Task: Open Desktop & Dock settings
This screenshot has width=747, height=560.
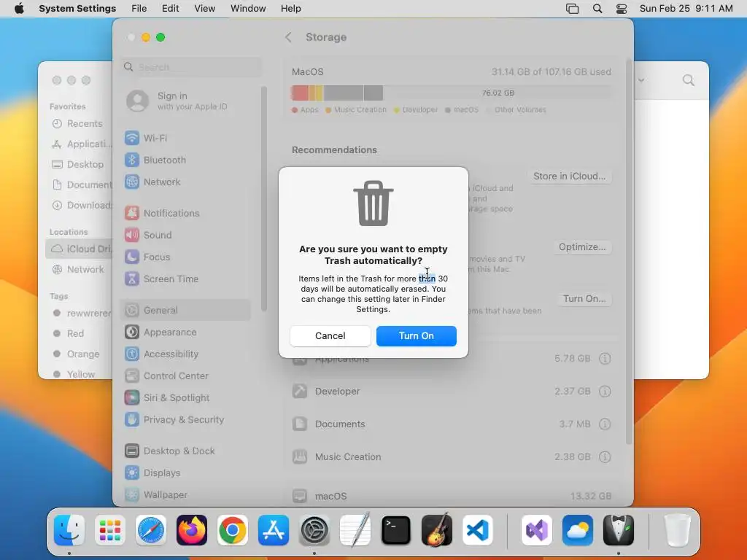Action: coord(186,451)
